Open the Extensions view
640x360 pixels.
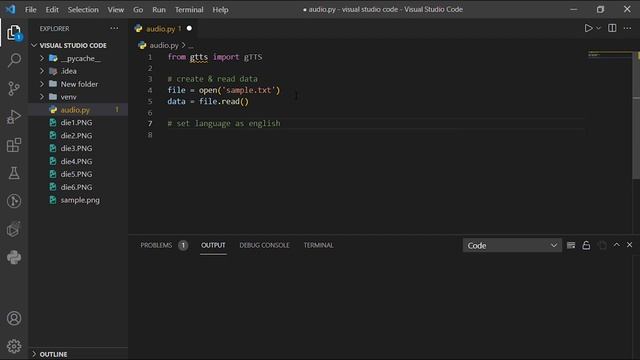pos(14,145)
